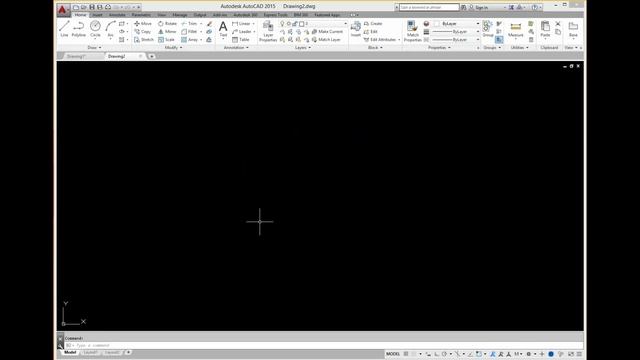Click Match Properties icon

tap(413, 31)
